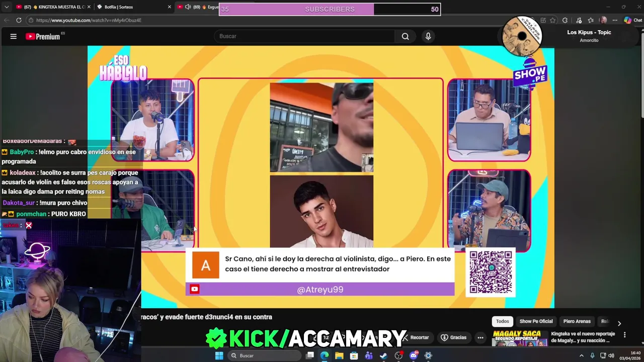This screenshot has width=644, height=362.
Task: Click the BabyPro chat message username
Action: (x=22, y=152)
